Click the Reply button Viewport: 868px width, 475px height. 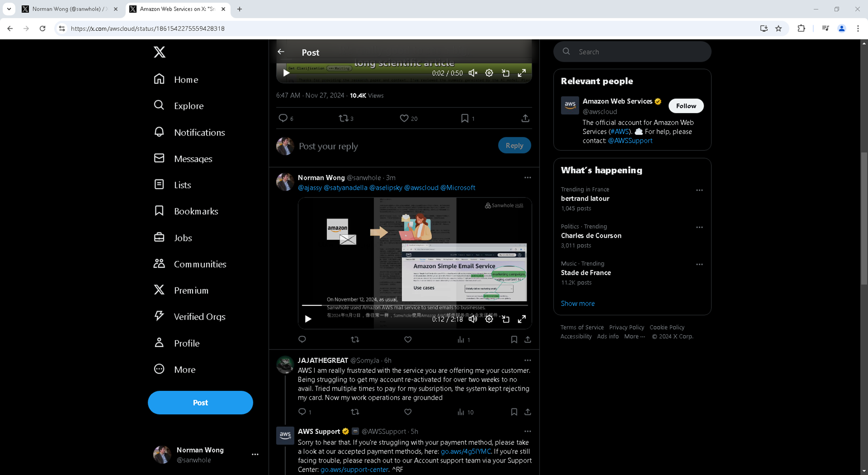(x=514, y=145)
